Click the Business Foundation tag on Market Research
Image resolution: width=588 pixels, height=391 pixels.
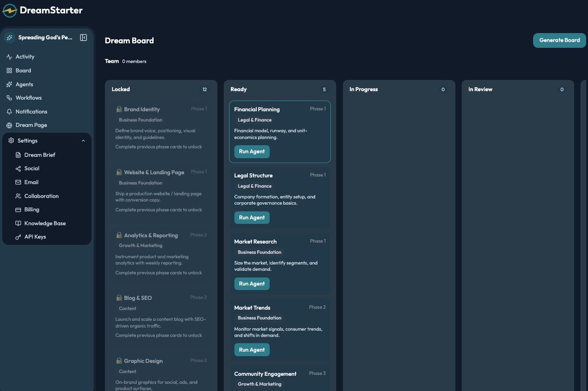(x=260, y=252)
